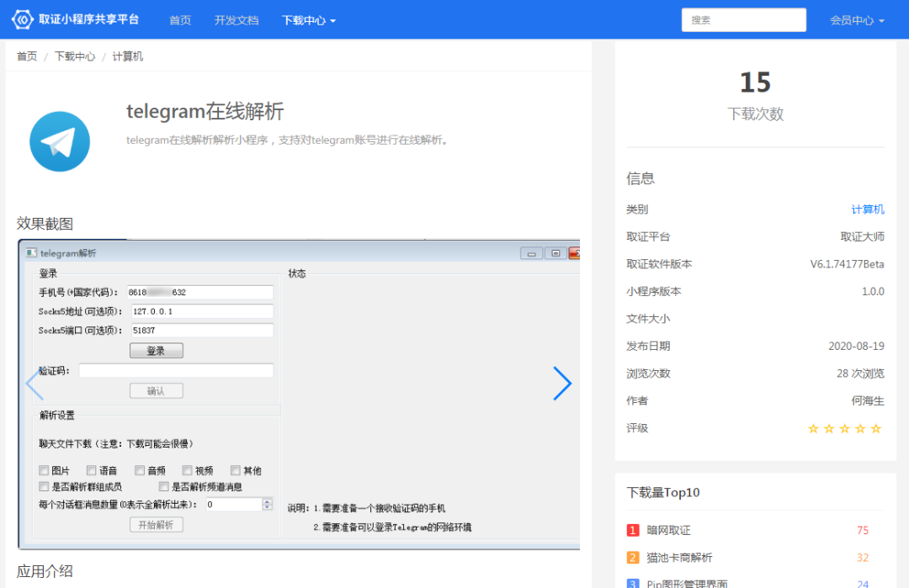Click the 2020-08-19 release date value
Screen dimensions: 909x588
click(x=856, y=346)
